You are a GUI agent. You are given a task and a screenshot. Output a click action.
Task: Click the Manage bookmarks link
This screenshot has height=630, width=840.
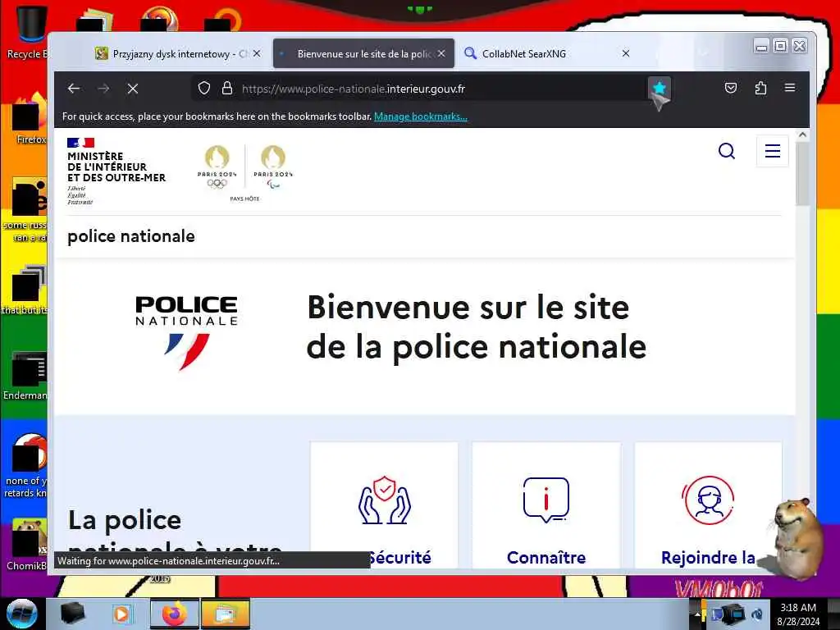(x=421, y=116)
